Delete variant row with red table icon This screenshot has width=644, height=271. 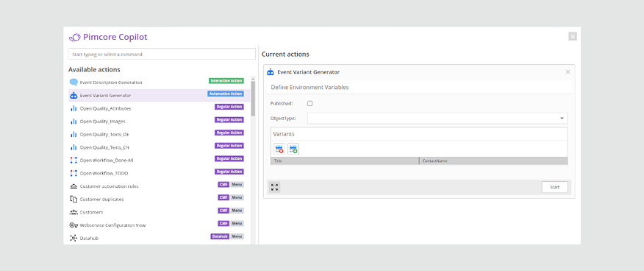tap(279, 149)
